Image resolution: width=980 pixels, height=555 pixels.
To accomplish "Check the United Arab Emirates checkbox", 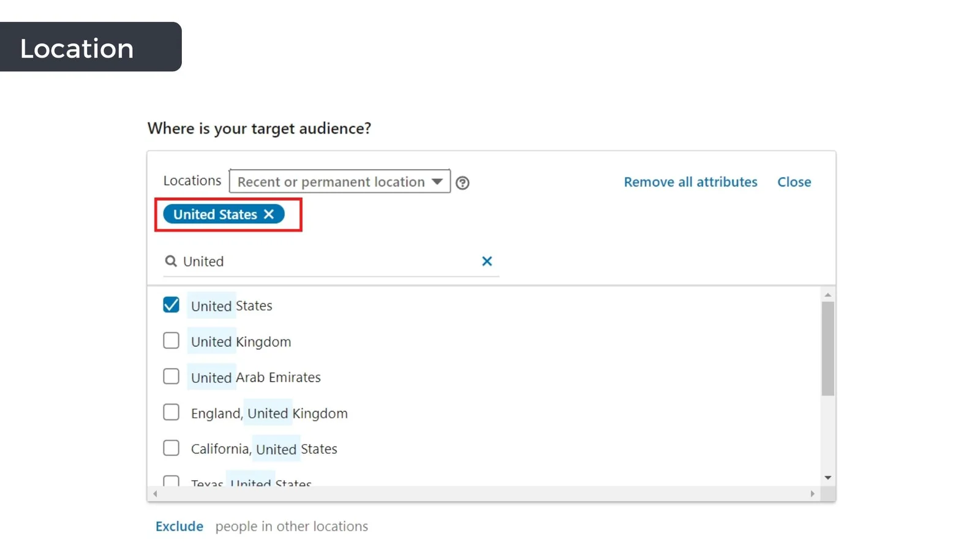I will 171,376.
